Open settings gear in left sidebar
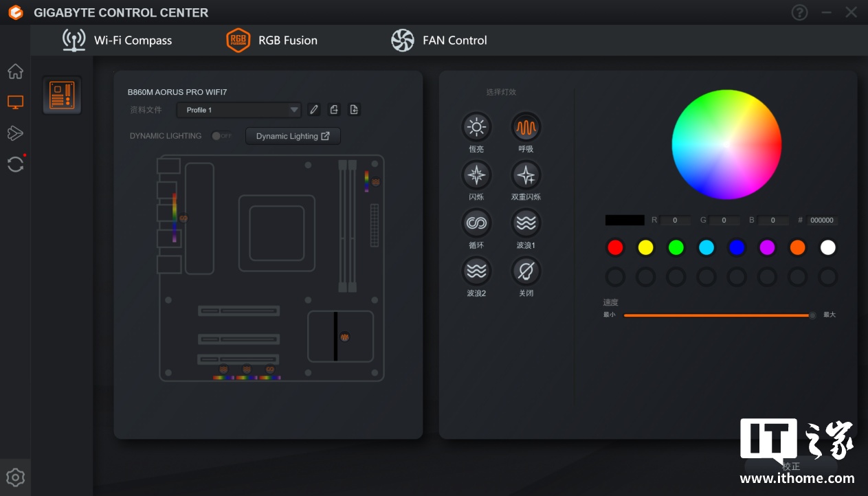 point(15,477)
